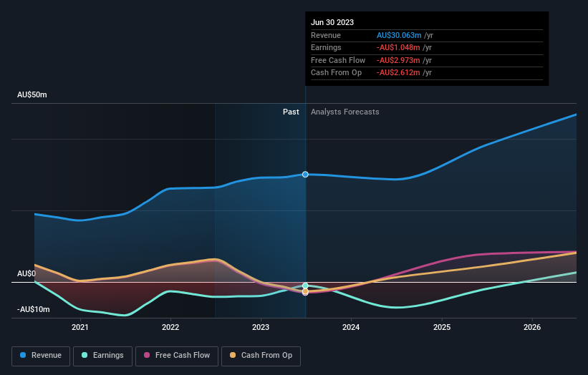Select the 2025 x-axis label
The image size is (588, 375).
point(442,327)
